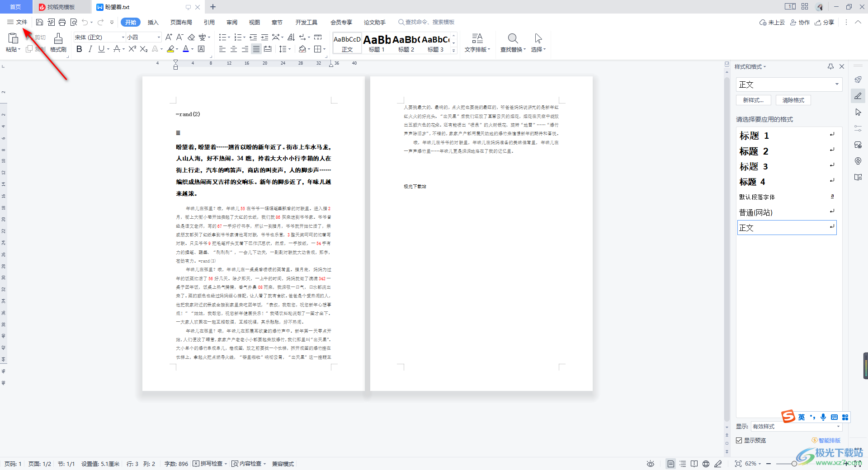Center align text
The height and width of the screenshot is (470, 868).
(x=234, y=49)
